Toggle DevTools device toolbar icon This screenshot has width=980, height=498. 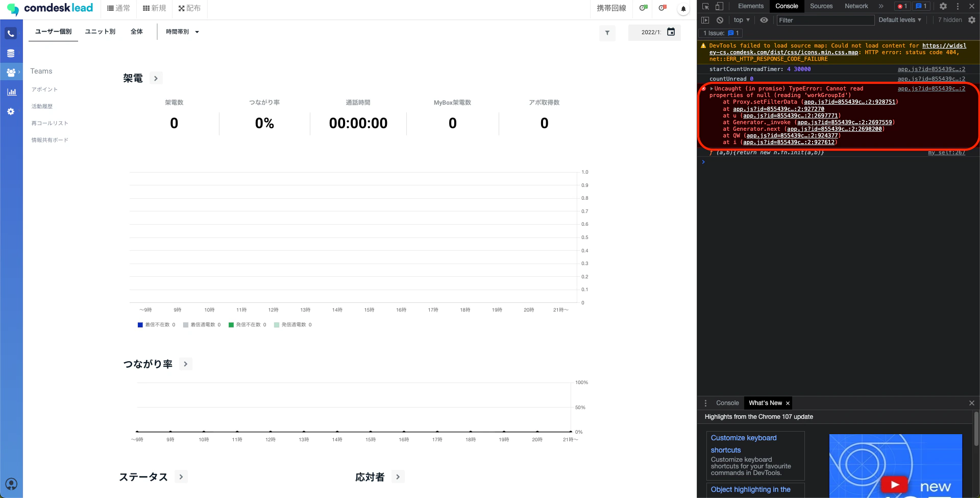pyautogui.click(x=719, y=6)
